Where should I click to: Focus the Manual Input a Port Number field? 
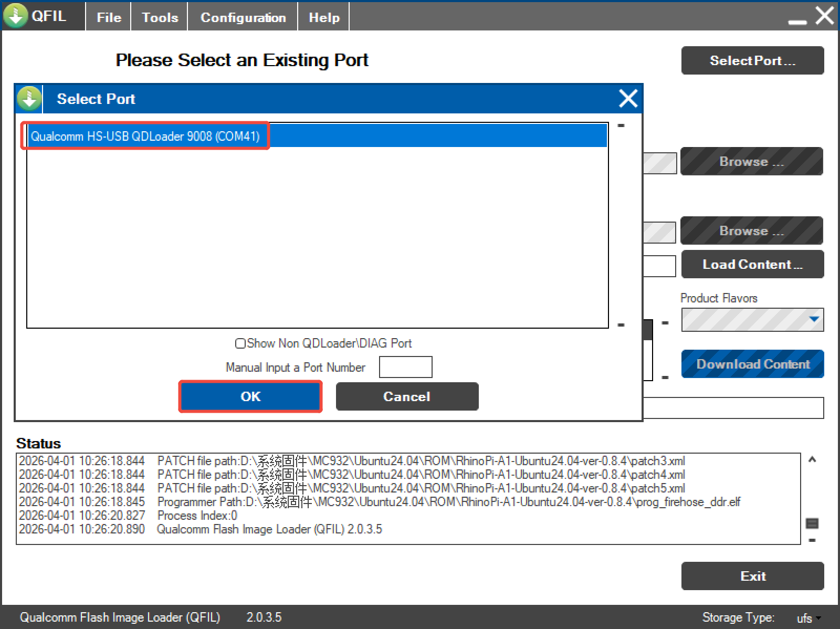[x=405, y=367]
